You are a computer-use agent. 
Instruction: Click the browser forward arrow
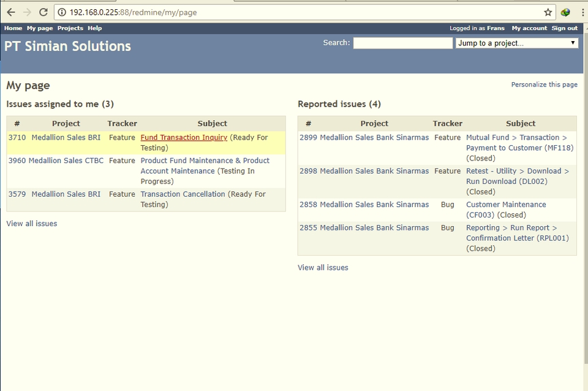[x=27, y=12]
